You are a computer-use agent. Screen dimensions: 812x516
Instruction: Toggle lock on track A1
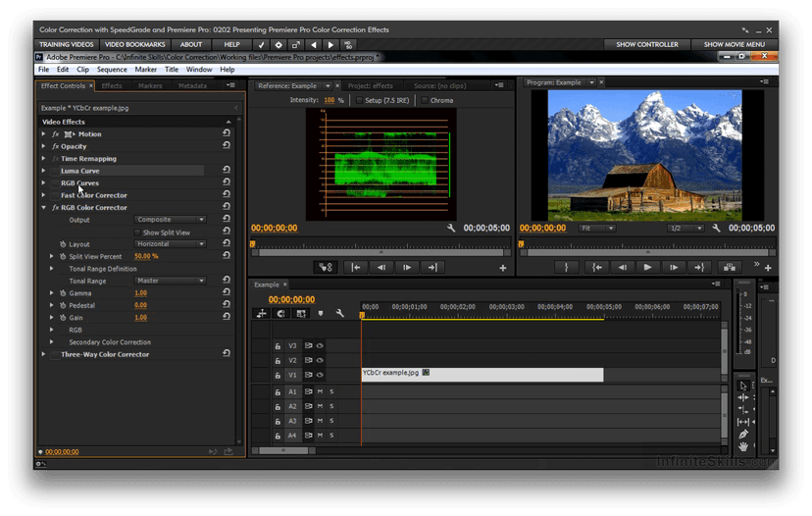(279, 392)
